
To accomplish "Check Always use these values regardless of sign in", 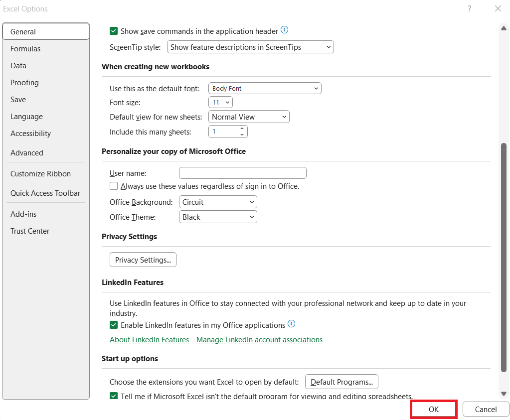I will point(114,186).
